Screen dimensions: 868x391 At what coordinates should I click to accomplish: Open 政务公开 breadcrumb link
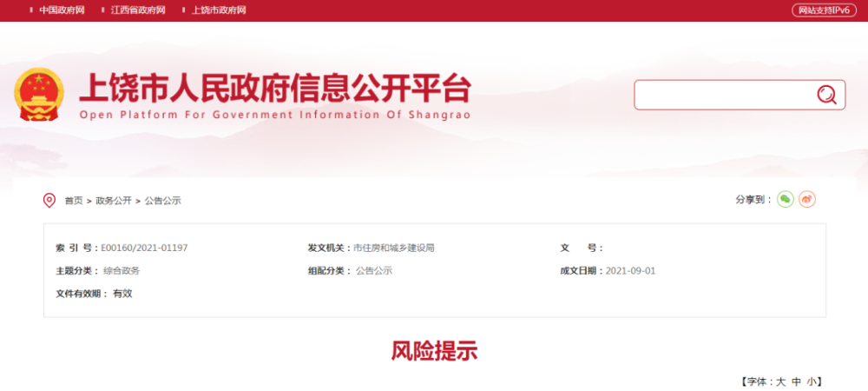pyautogui.click(x=114, y=201)
